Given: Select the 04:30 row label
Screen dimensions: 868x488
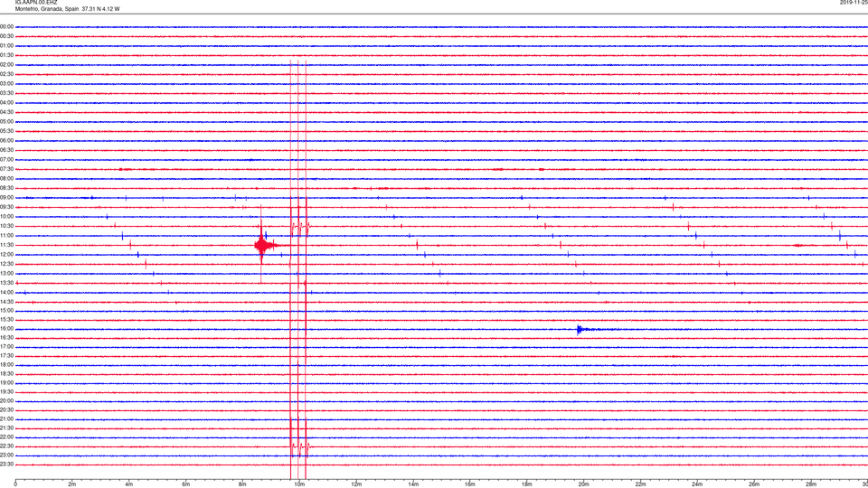Looking at the screenshot, I should 6,112.
